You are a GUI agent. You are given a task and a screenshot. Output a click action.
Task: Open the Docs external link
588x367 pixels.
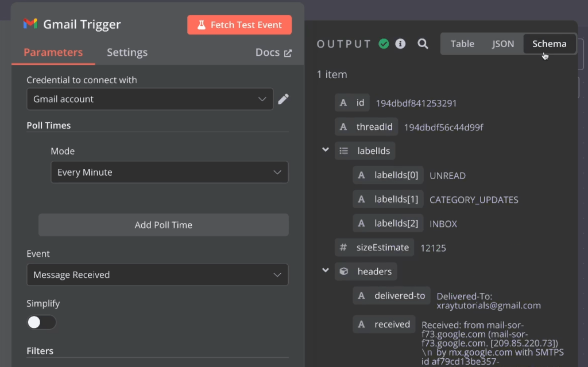[273, 52]
